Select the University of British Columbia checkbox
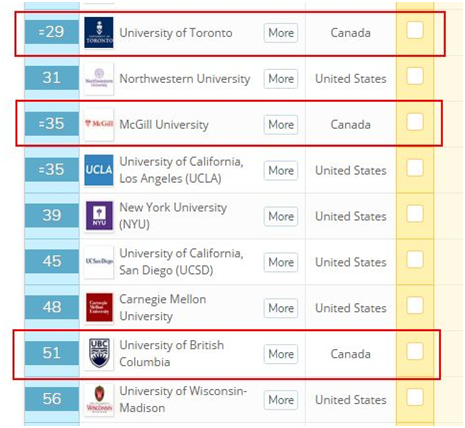 click(415, 351)
